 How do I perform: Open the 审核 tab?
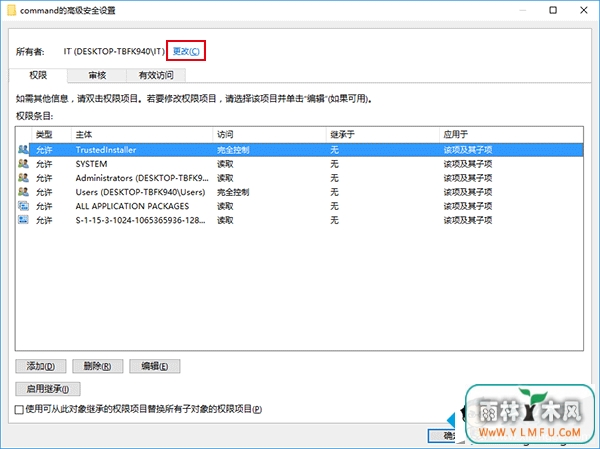coord(97,75)
